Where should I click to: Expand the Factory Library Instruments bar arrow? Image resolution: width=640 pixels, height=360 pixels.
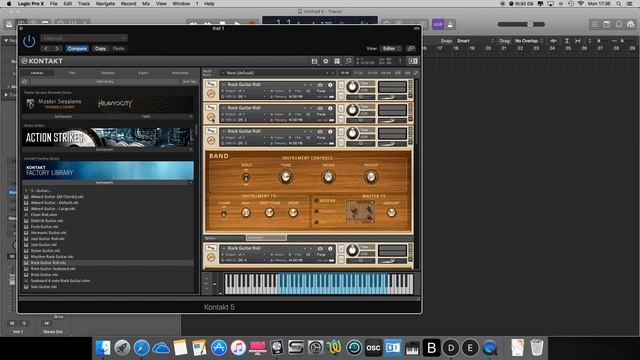[x=191, y=183]
